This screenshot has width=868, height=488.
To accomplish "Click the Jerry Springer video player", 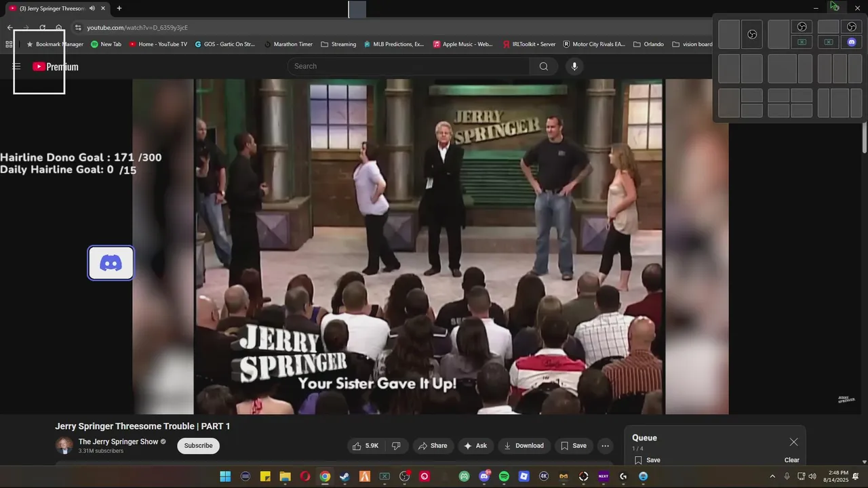I will 430,247.
